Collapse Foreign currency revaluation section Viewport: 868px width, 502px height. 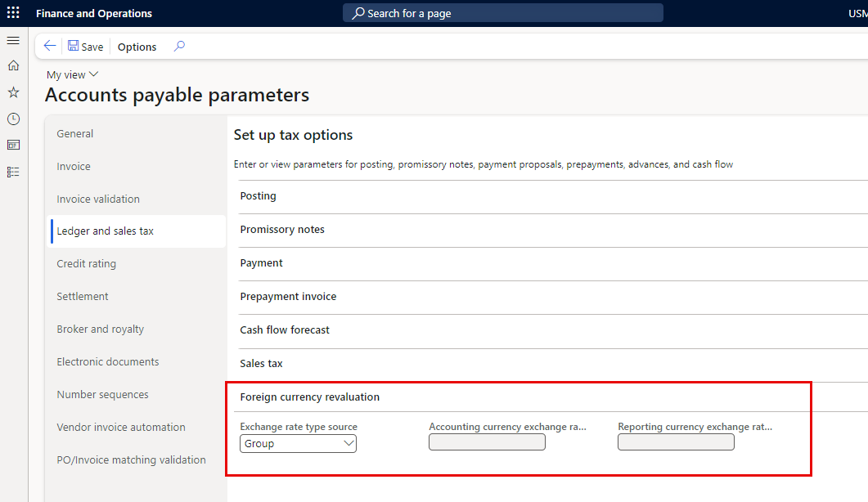click(309, 397)
